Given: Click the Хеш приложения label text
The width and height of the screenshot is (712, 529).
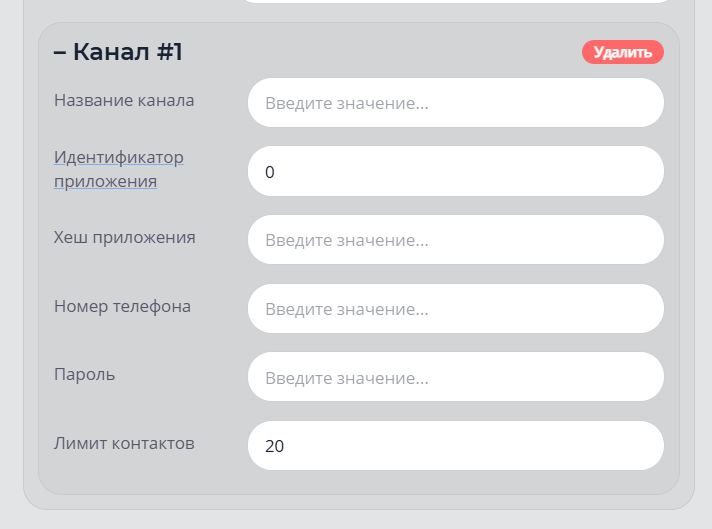Looking at the screenshot, I should point(124,237).
